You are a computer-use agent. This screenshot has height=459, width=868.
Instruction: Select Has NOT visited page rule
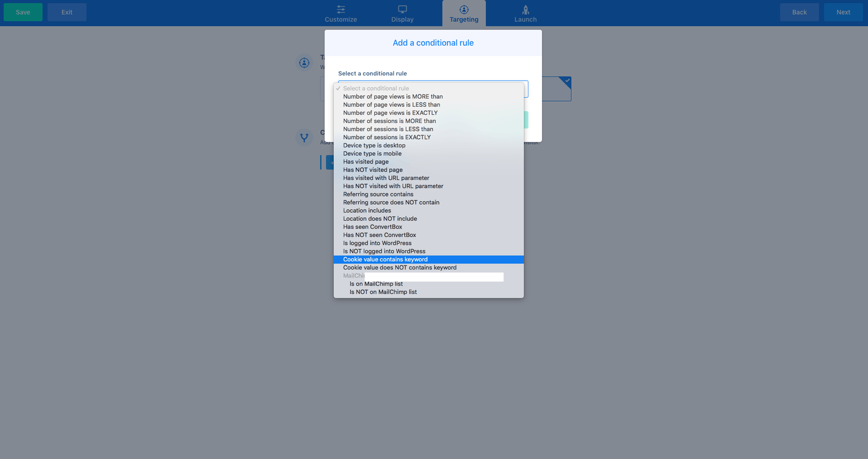tap(429, 170)
